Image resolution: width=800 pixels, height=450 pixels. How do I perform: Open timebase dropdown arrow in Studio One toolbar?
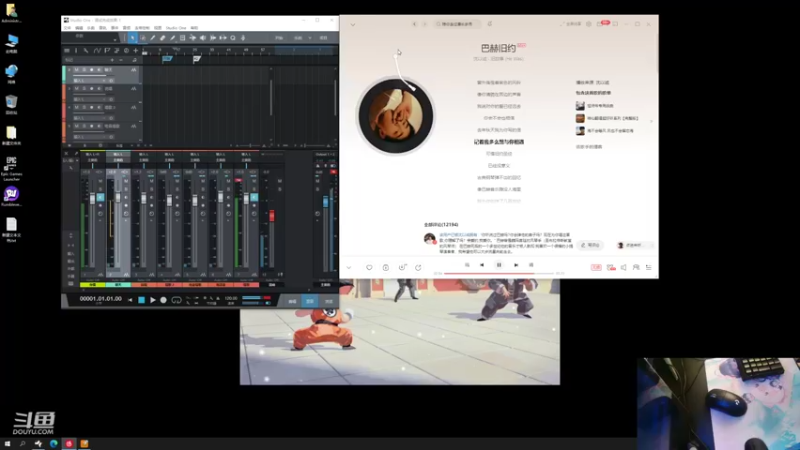click(310, 38)
